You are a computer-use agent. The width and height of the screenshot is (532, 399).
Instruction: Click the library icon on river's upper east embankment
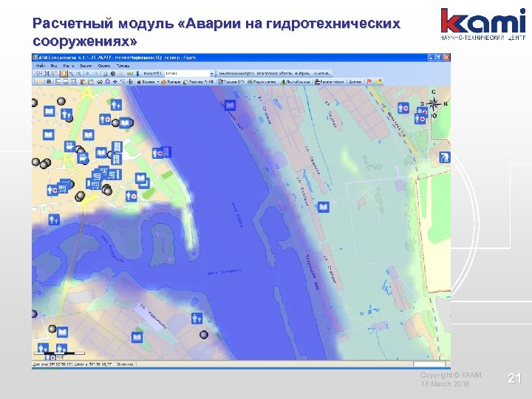click(230, 105)
